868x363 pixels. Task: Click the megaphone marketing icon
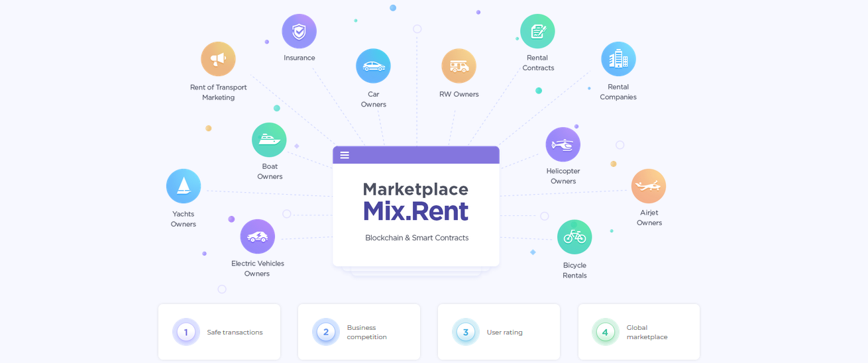click(x=218, y=59)
